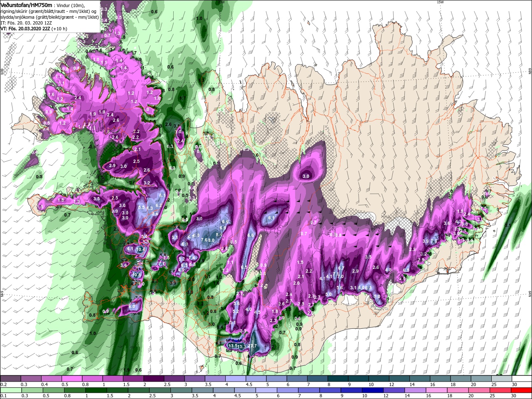532x399 pixels.
Task: Click the 'rigning/skúrir' legend description line
Action: (x=48, y=11)
